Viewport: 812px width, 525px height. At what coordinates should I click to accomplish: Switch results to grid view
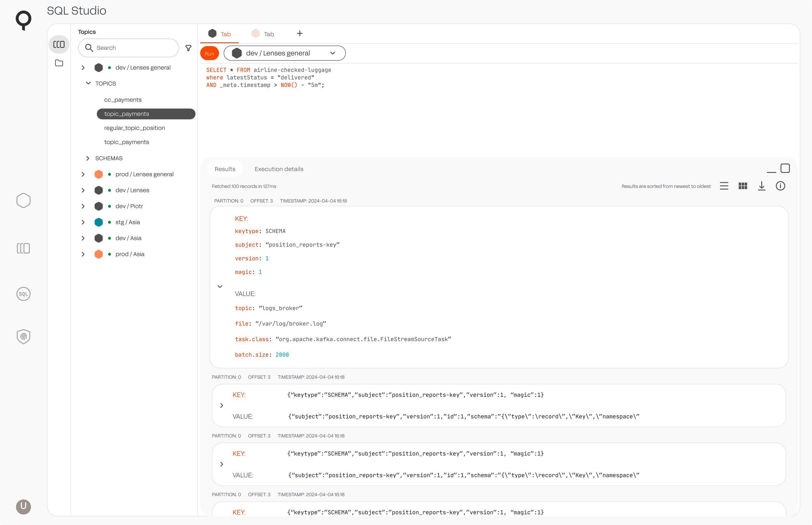(x=743, y=186)
